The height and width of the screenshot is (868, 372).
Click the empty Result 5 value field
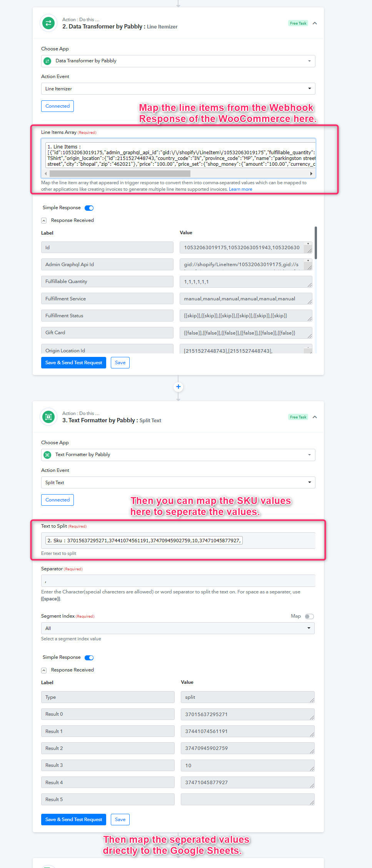click(x=248, y=799)
